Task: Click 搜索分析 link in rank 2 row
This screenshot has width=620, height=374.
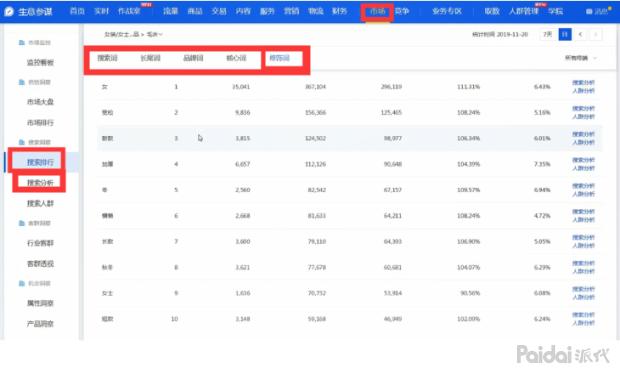Action: click(x=583, y=108)
